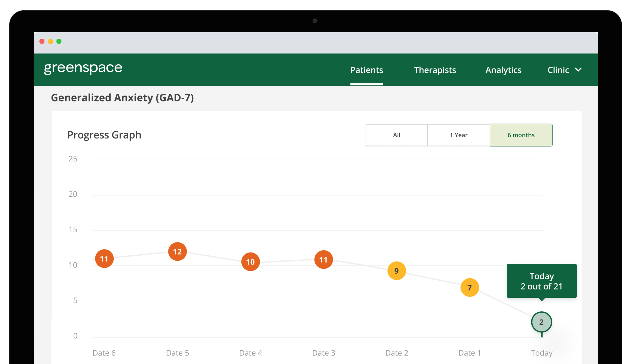Select the 6 months range
626x364 pixels.
pos(521,135)
